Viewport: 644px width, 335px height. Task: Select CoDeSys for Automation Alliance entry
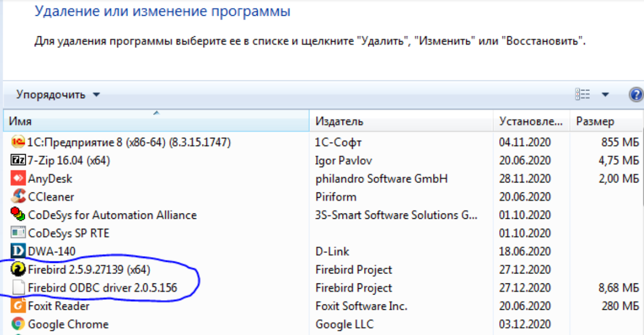pos(112,215)
